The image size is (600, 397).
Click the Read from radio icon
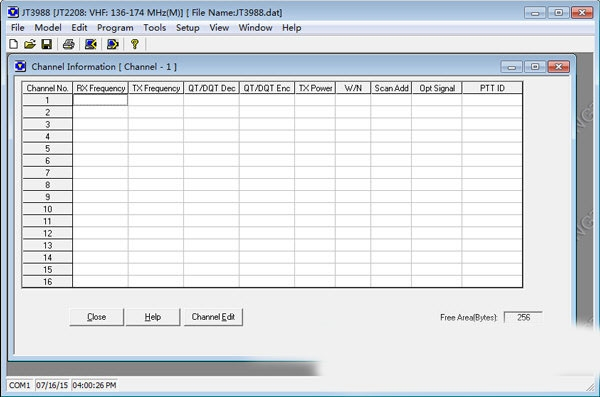point(91,44)
